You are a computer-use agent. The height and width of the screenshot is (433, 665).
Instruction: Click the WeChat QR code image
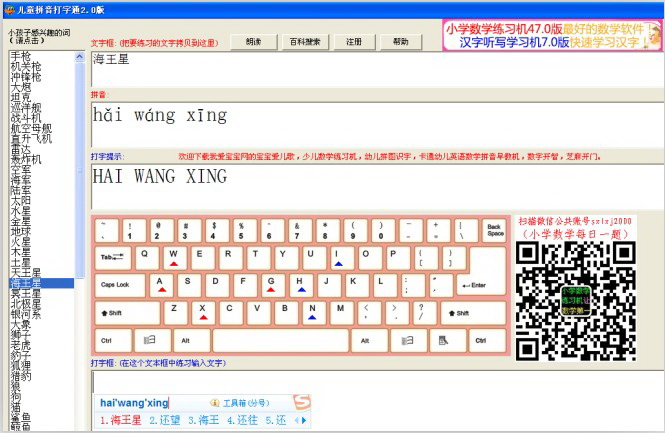pos(576,301)
